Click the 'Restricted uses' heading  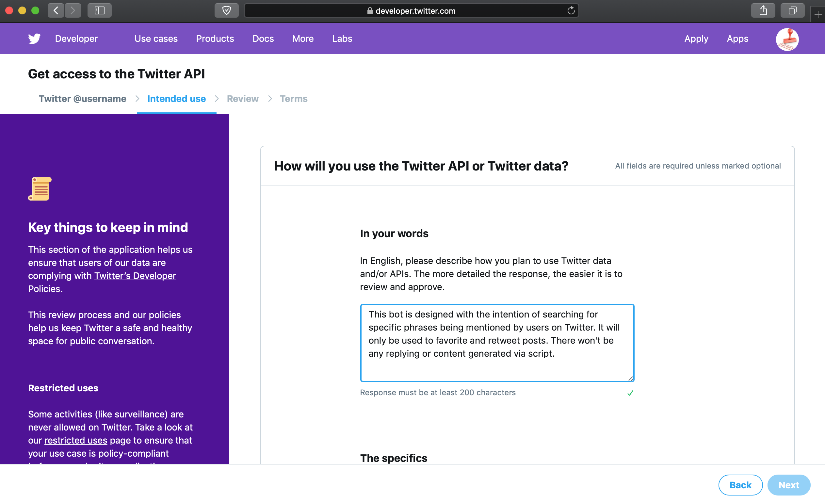tap(63, 388)
